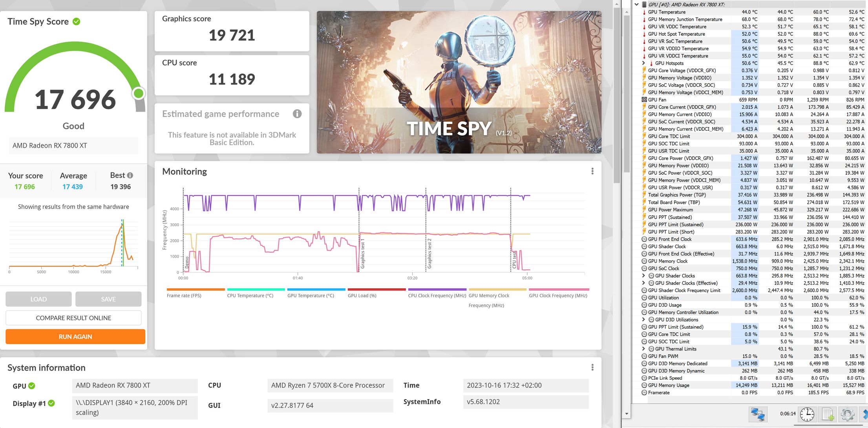
Task: Click the disabled LOAD button
Action: pos(38,299)
